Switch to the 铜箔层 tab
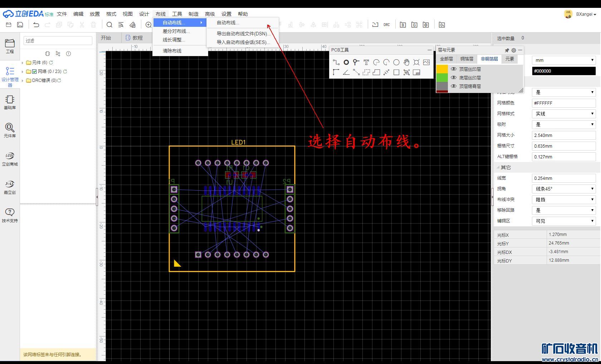601x364 pixels. tap(466, 59)
